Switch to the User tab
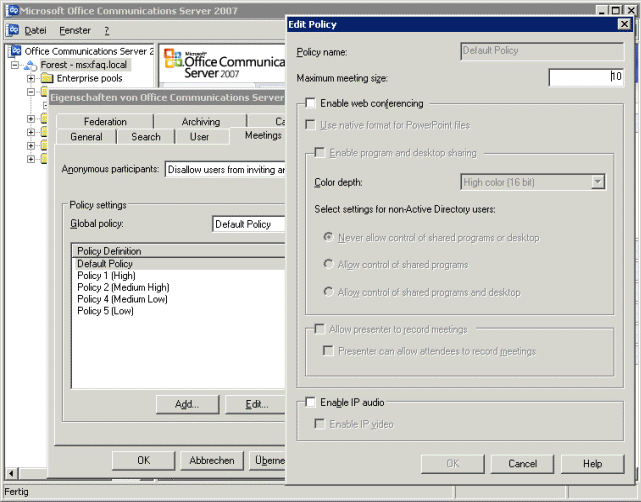Viewport: 641px width, 502px height. coord(199,137)
